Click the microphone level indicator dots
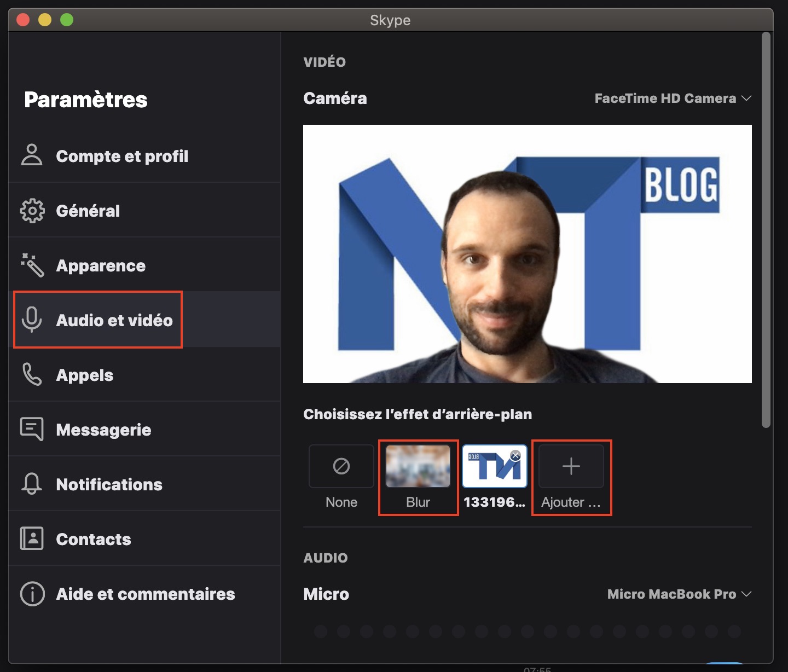 [527, 632]
